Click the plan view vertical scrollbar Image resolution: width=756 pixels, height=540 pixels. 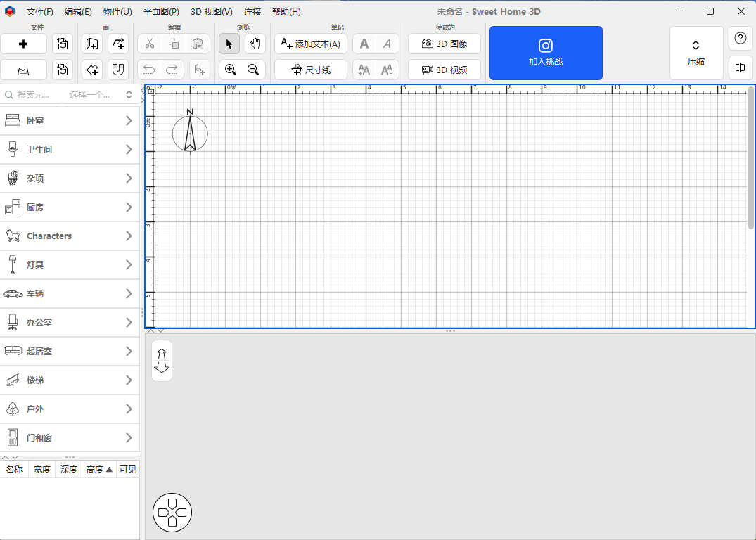click(x=751, y=158)
